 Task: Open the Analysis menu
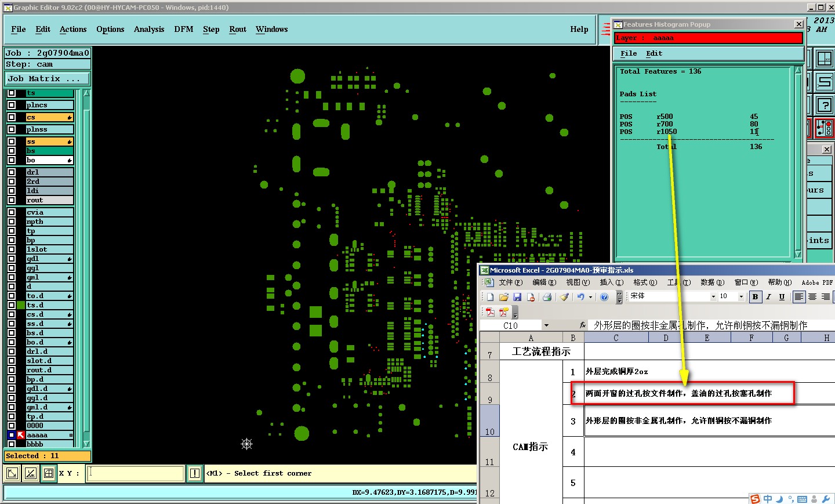(x=149, y=30)
